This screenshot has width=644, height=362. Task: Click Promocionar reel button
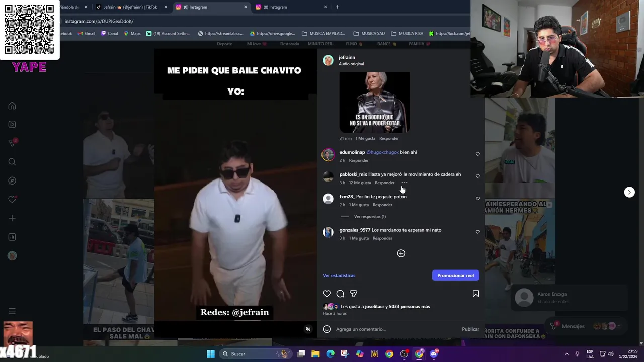pos(455,275)
